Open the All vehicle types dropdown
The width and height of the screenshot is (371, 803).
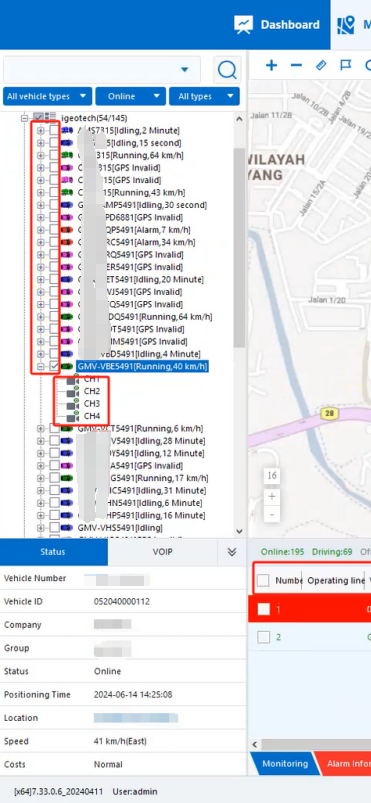(48, 96)
